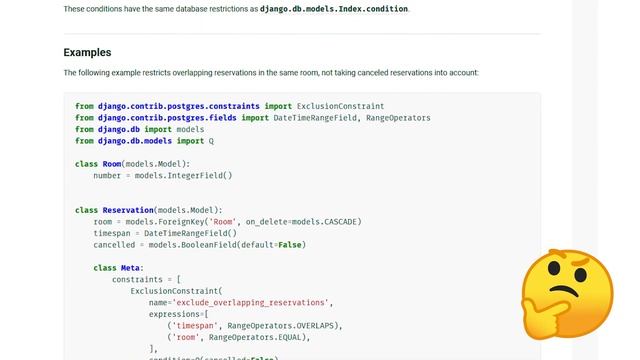Viewport: 640px width, 360px height.
Task: Click the 'expressions=[' line
Action: [x=178, y=314]
